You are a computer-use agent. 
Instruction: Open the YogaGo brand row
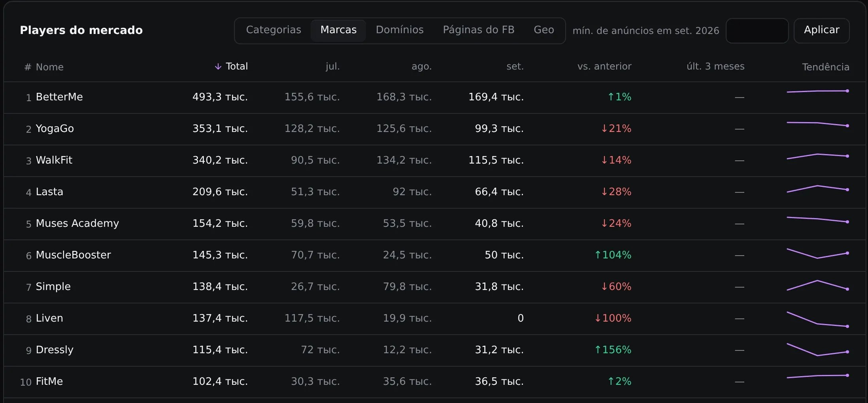(x=435, y=129)
